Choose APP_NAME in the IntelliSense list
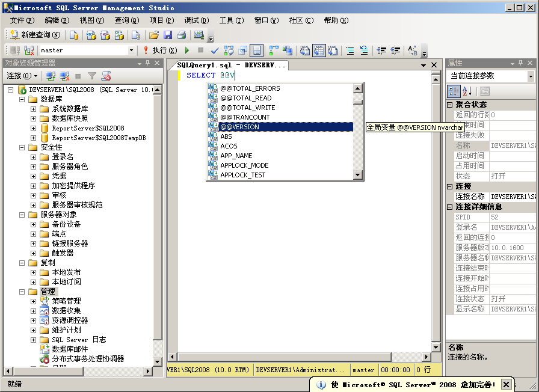Screen dimensions: 539x392 (x=280, y=156)
